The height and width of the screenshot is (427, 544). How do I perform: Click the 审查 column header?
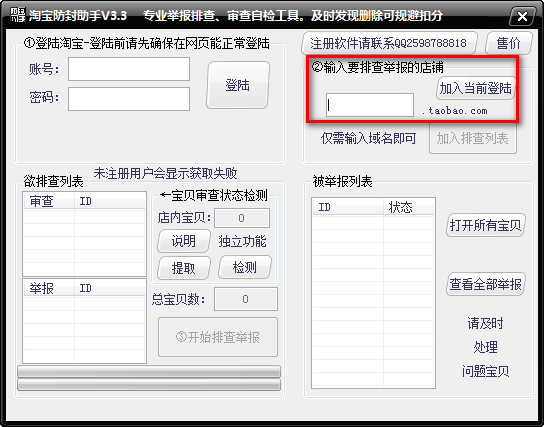[x=49, y=201]
